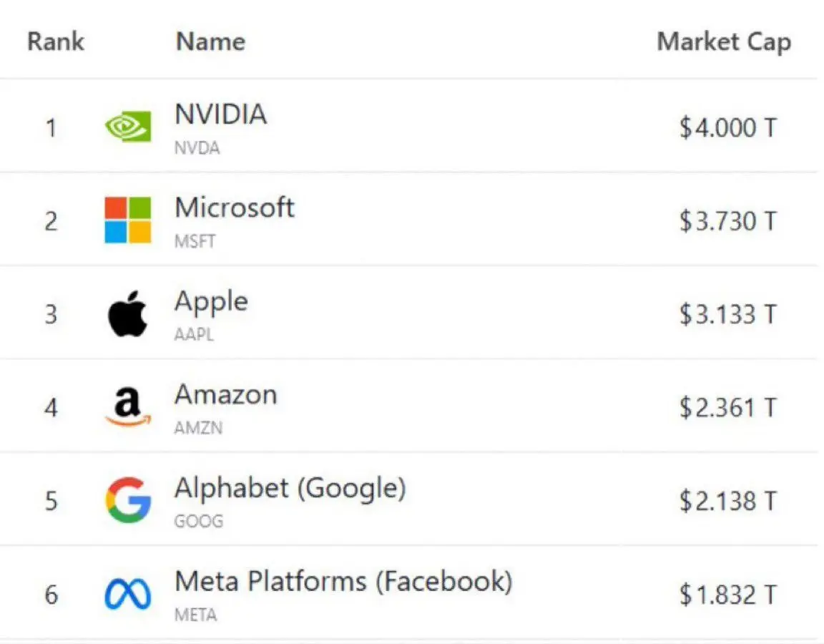824x644 pixels.
Task: Sort by the Name column header
Action: pos(211,42)
